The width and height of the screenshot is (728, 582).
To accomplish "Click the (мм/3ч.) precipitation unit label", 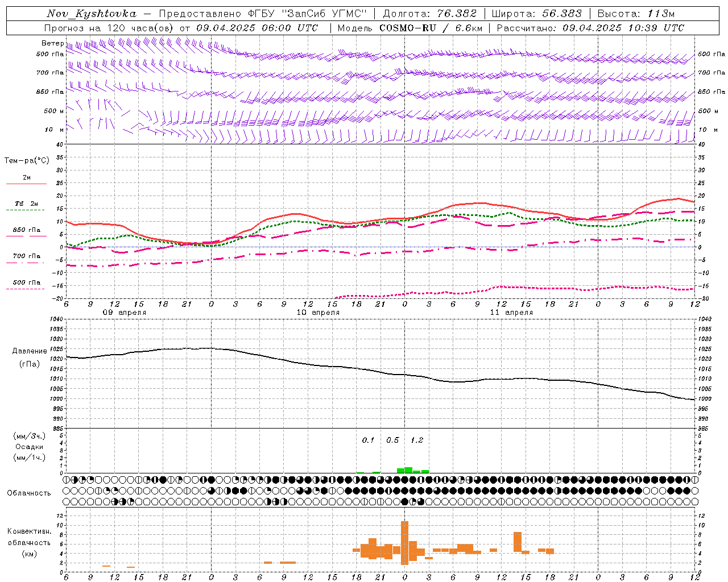I will 29,436.
